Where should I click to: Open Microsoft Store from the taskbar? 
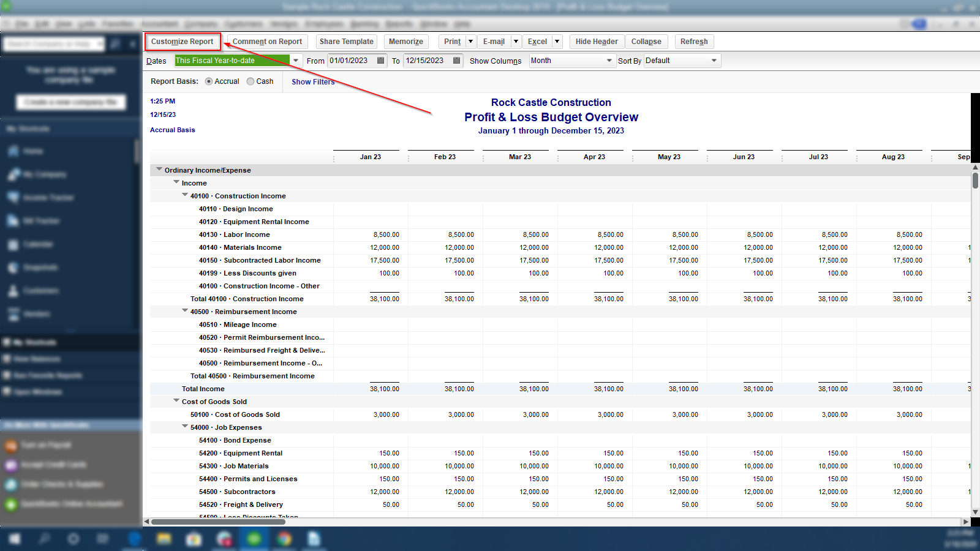[x=194, y=539]
